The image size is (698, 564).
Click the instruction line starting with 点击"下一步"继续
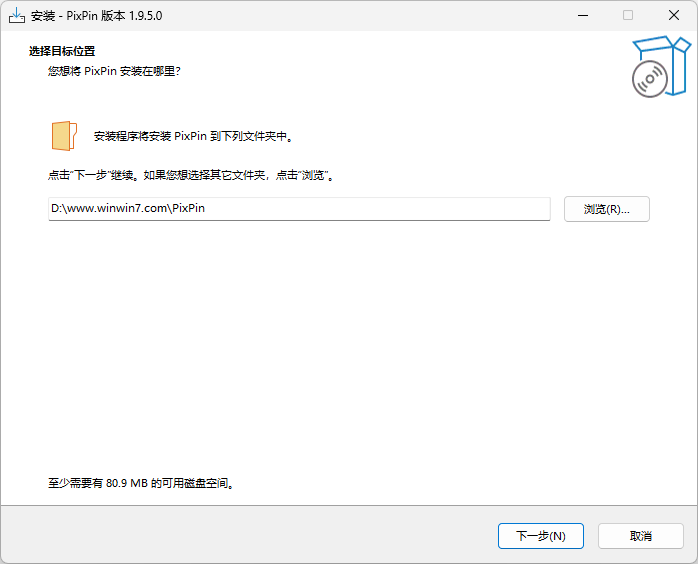pos(190,175)
